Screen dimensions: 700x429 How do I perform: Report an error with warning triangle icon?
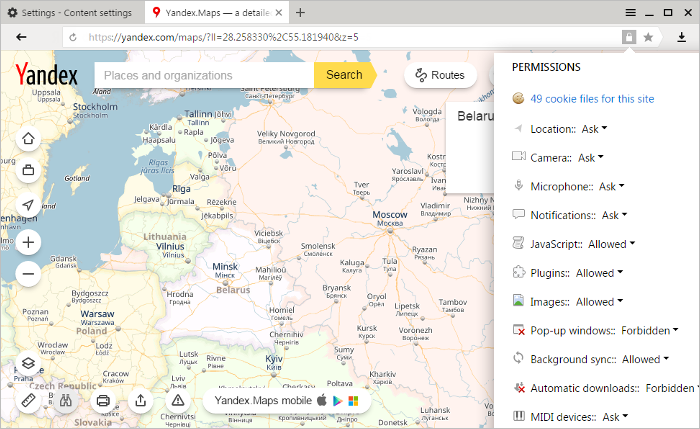(x=178, y=400)
